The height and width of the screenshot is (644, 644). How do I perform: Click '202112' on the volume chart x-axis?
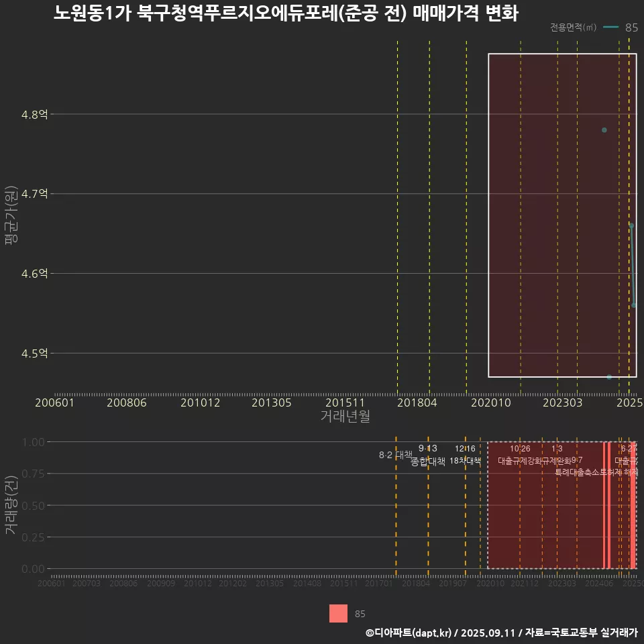(x=525, y=583)
